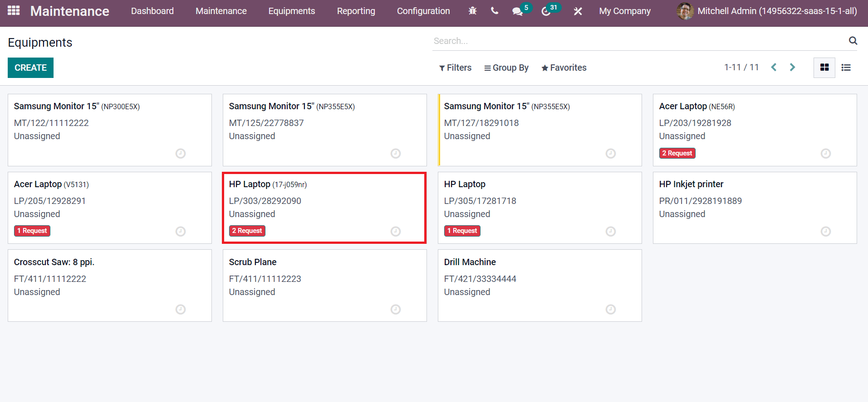Click activity clock on HP Inkjet printer card
Viewport: 868px width, 402px height.
tap(826, 232)
